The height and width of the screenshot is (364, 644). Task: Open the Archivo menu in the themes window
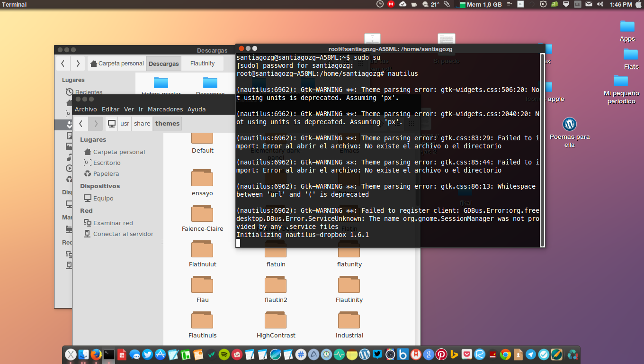tap(86, 109)
